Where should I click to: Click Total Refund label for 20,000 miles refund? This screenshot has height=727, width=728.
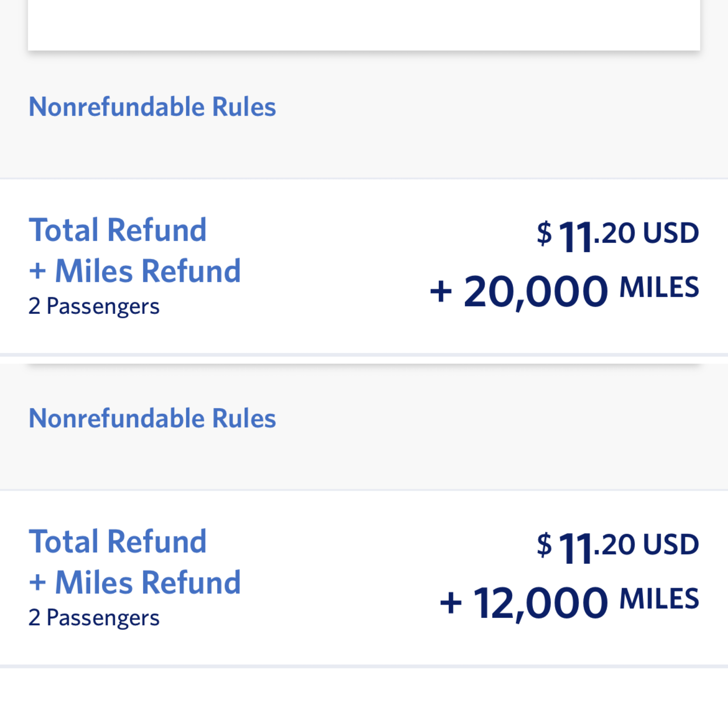118,230
